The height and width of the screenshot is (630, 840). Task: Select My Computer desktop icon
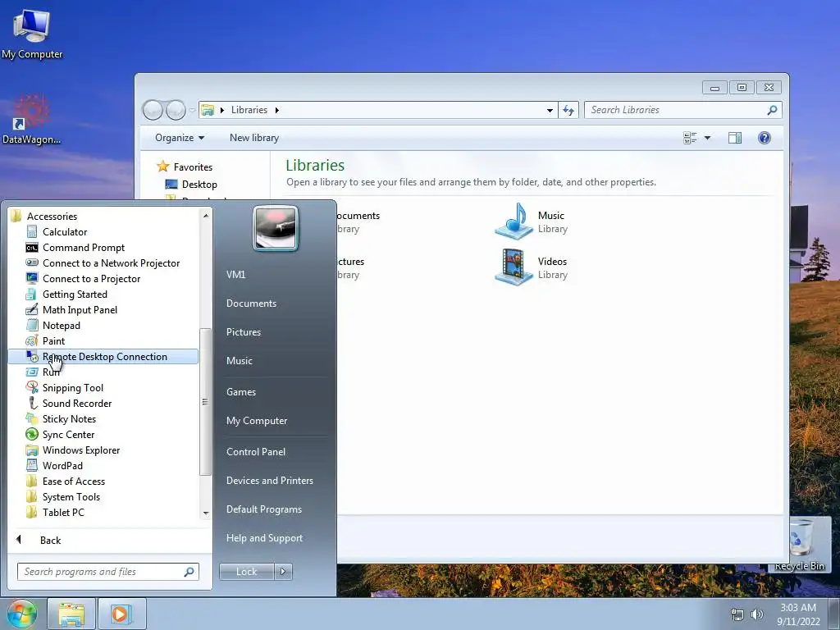[32, 34]
